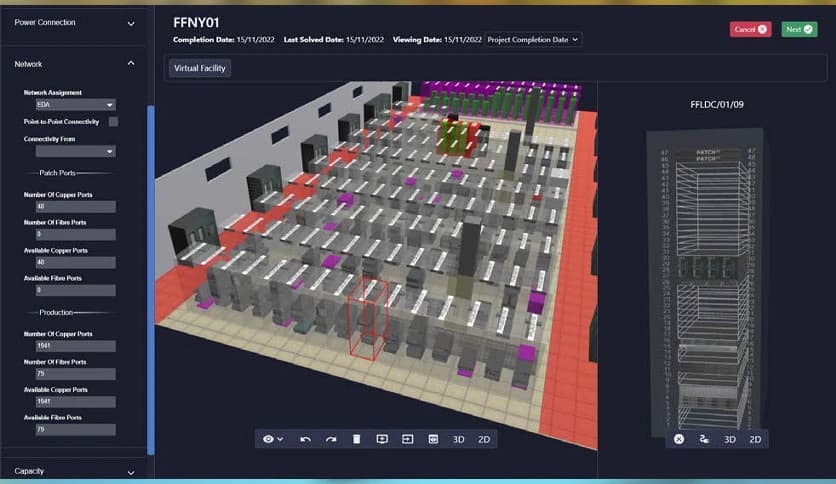Click the Last Solved Date value
The height and width of the screenshot is (484, 836).
click(x=365, y=39)
